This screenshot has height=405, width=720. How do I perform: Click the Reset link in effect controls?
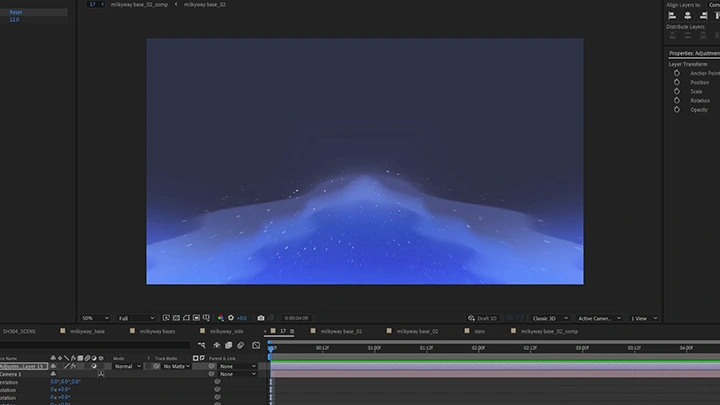point(16,12)
